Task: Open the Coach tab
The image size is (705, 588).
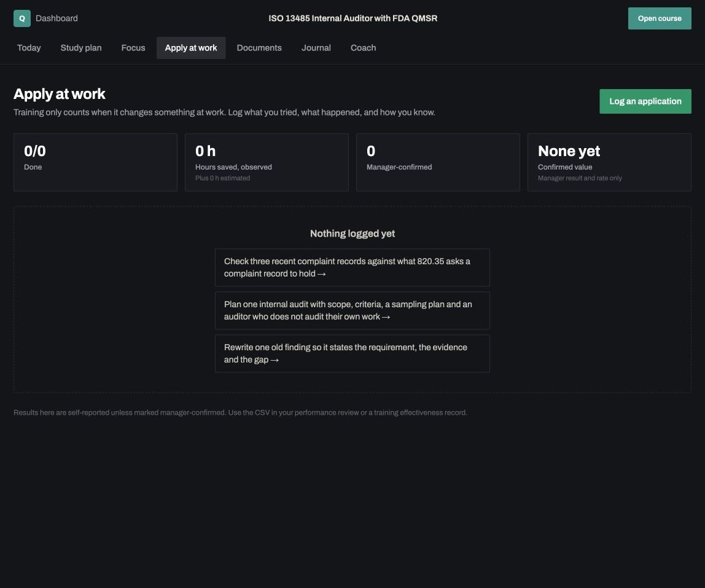Action: (x=364, y=48)
